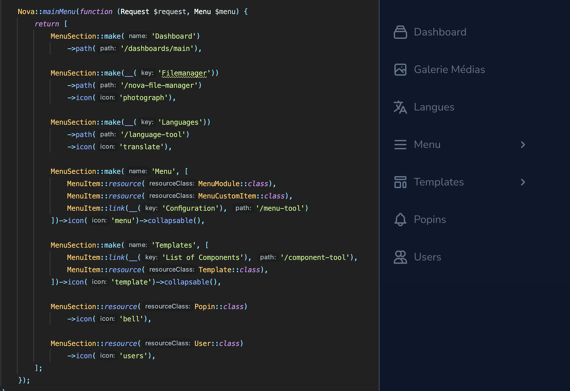
Task: Open the Langues menu item
Action: pyautogui.click(x=434, y=107)
